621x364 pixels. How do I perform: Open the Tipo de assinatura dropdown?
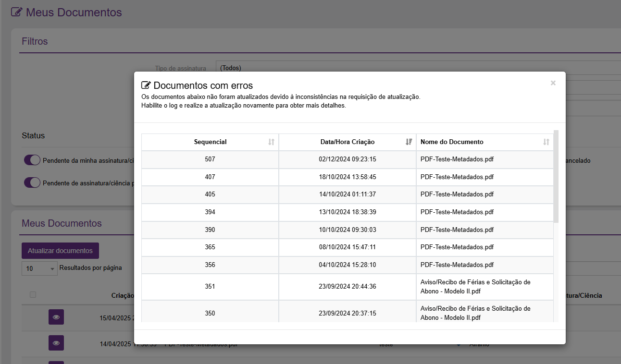(x=418, y=68)
